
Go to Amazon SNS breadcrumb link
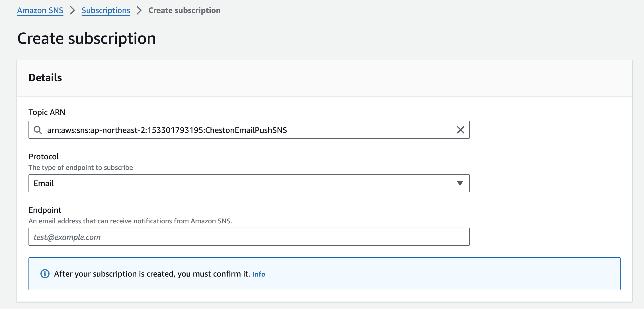40,11
